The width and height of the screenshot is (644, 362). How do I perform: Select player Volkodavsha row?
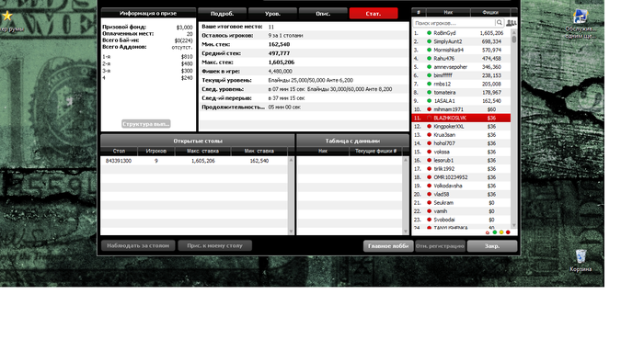[461, 186]
